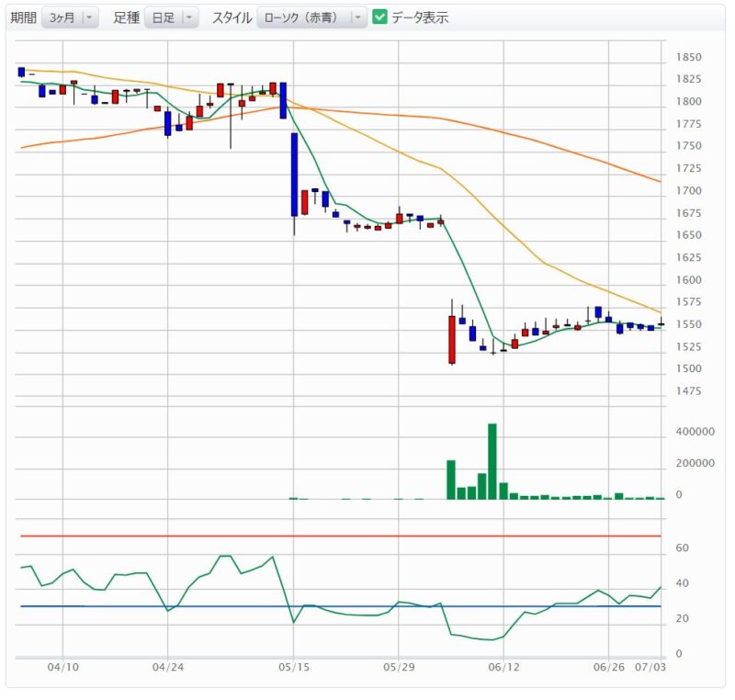Click the 期間 label

tap(24, 17)
